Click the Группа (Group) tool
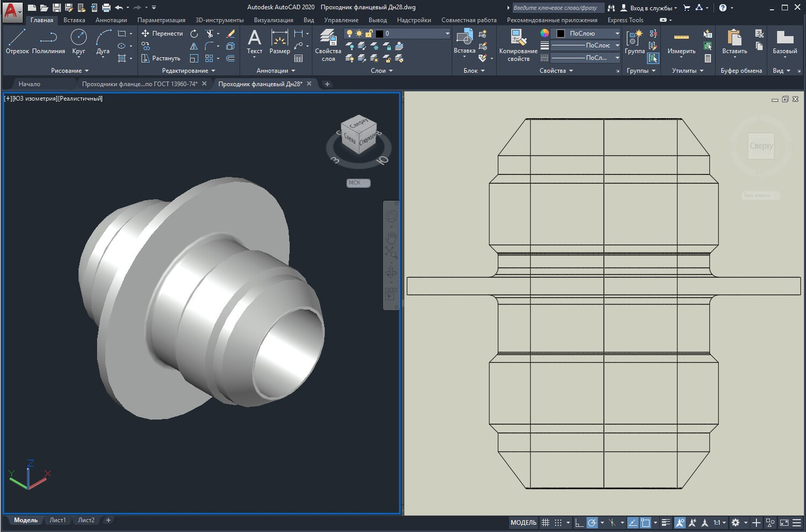Viewport: 806px width, 532px height. point(635,42)
